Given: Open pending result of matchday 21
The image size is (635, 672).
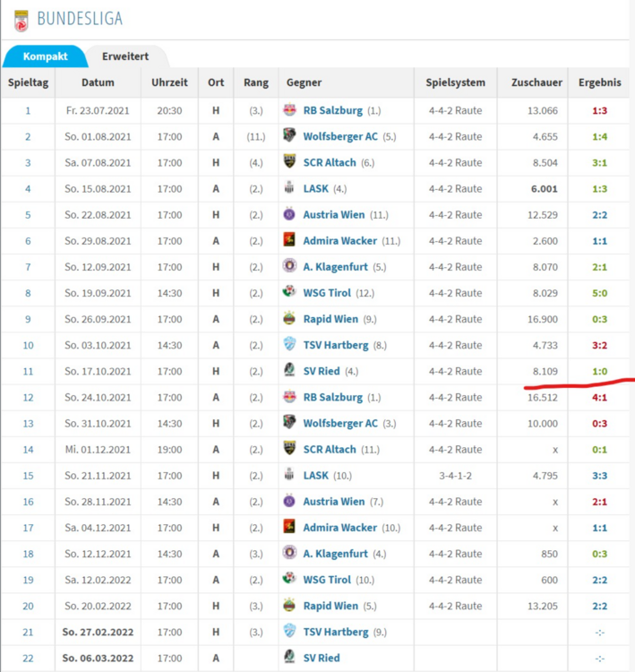Looking at the screenshot, I should (599, 633).
